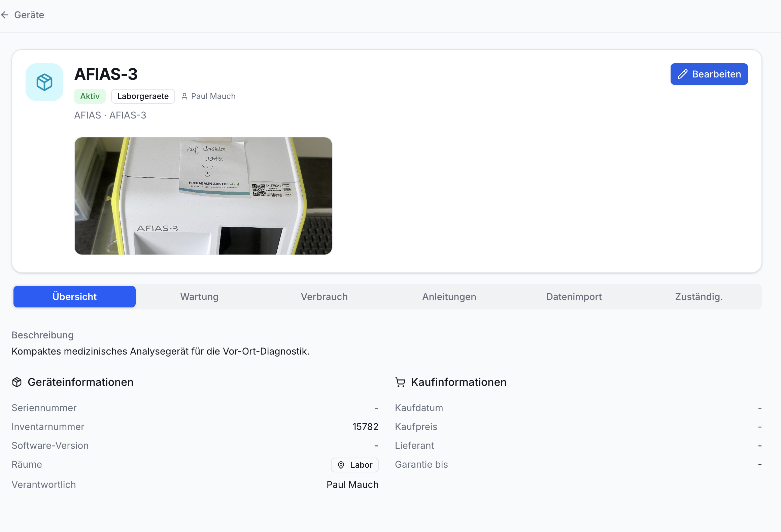The height and width of the screenshot is (532, 781).
Task: Click the cube icon next to Geräteinformationen
Action: (x=17, y=382)
